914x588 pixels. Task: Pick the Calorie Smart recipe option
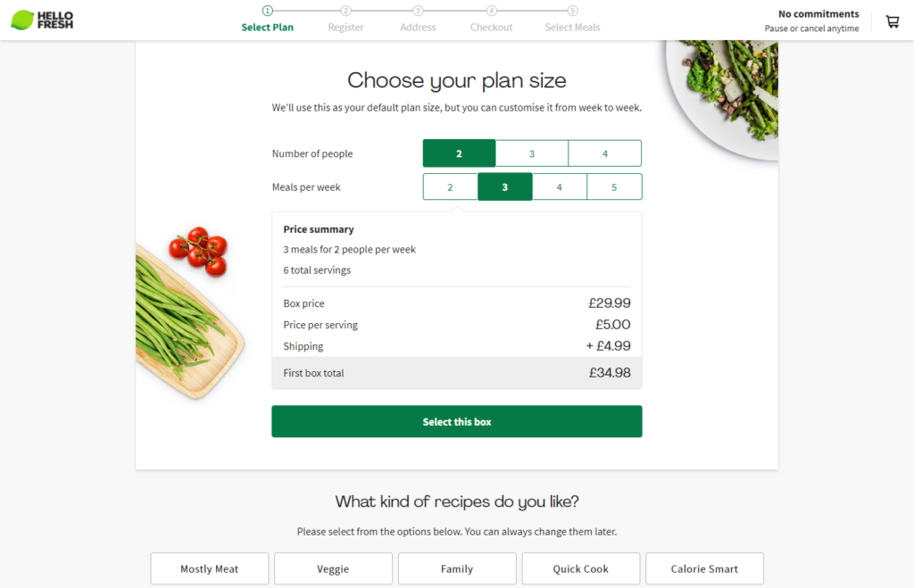(704, 568)
